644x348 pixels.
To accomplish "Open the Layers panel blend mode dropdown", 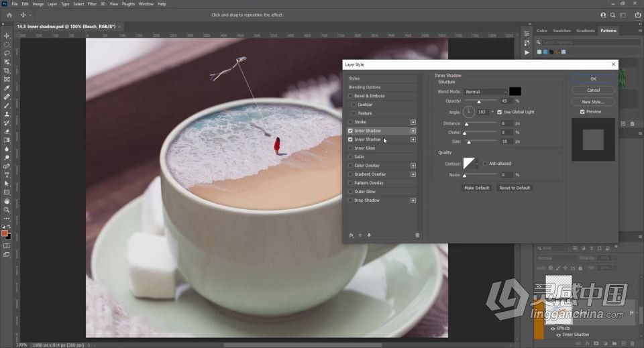I will pos(555,258).
